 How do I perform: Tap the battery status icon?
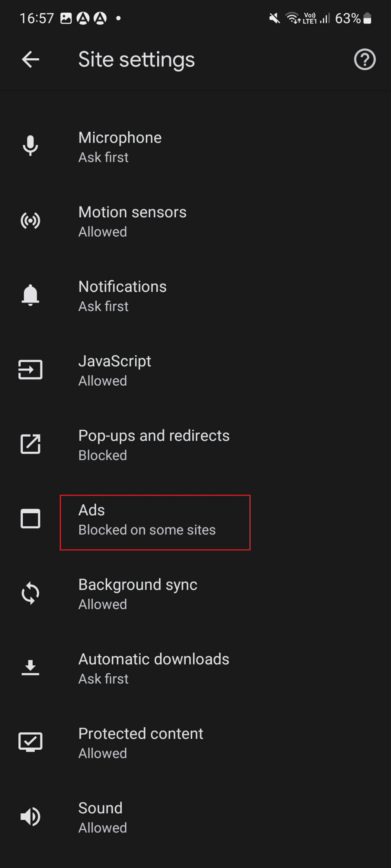[x=367, y=18]
